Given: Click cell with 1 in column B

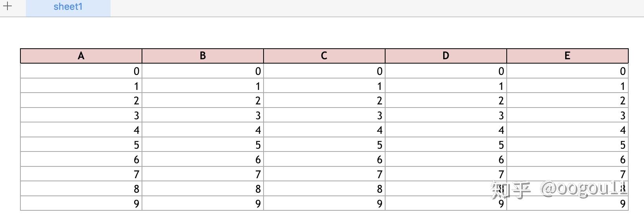Looking at the screenshot, I should click(x=203, y=86).
